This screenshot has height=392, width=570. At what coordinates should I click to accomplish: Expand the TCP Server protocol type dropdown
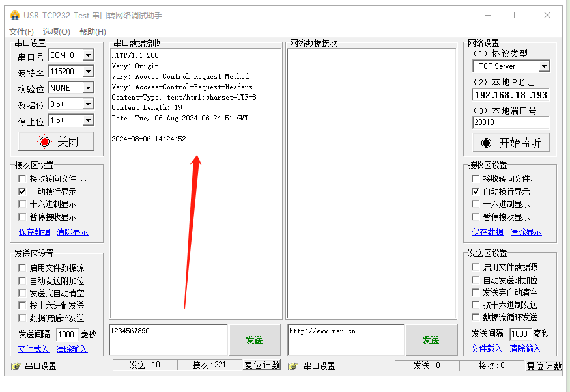[544, 66]
